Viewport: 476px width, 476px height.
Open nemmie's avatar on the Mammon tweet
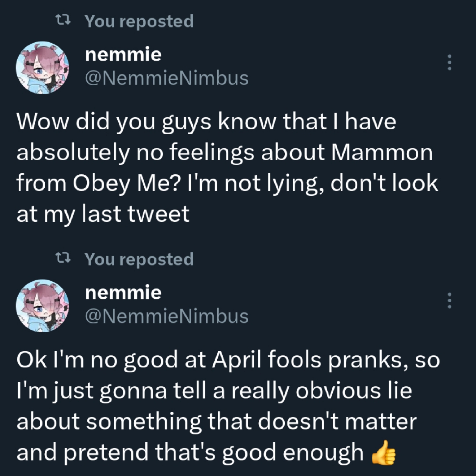point(42,68)
